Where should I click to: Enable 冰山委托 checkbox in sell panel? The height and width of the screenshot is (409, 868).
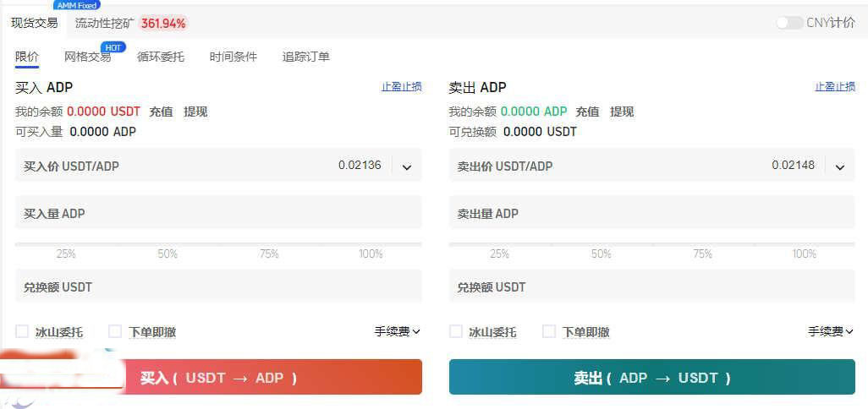tap(456, 332)
